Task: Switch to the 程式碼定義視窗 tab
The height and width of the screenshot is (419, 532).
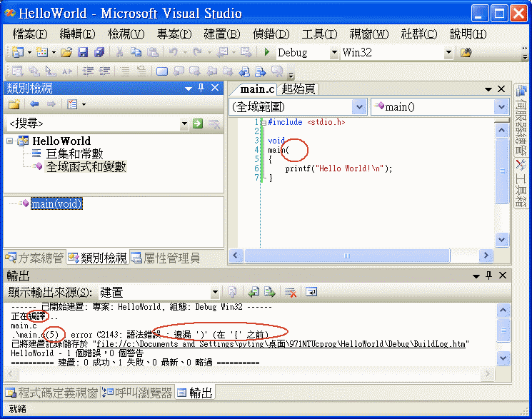Action: click(52, 393)
